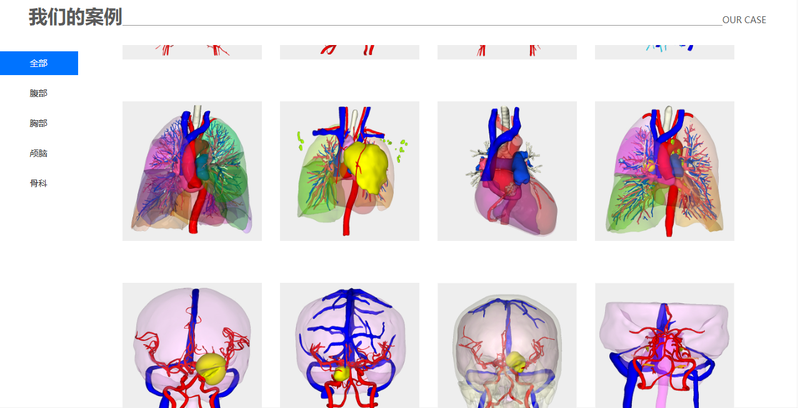Screen dimensions: 800x408
Task: View brain model covered with many blue veins
Action: point(349,346)
